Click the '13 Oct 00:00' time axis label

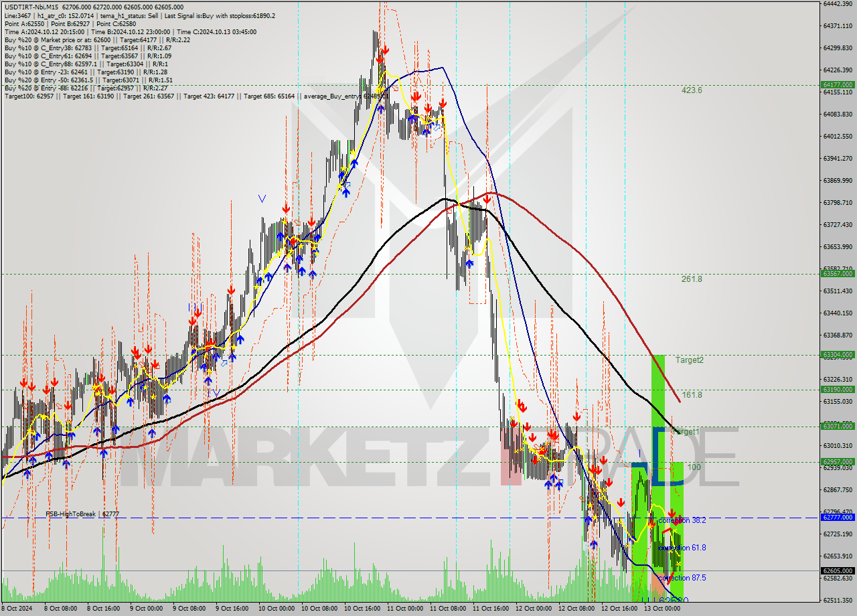click(x=662, y=609)
